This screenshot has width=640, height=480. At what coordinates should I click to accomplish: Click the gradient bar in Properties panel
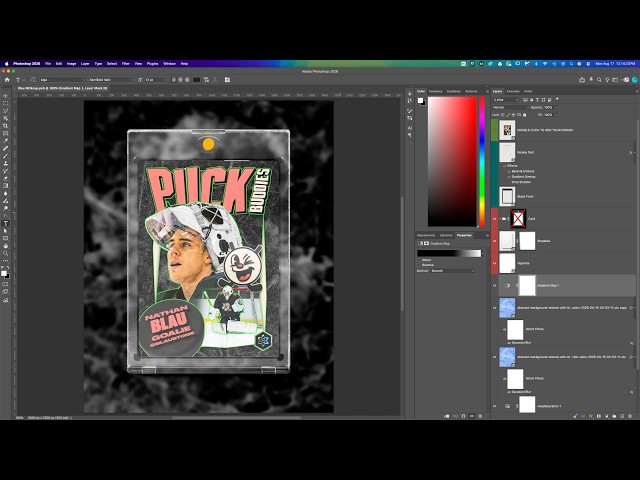[449, 253]
